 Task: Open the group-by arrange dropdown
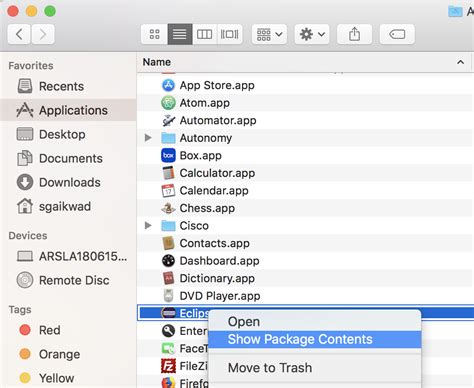coord(269,34)
